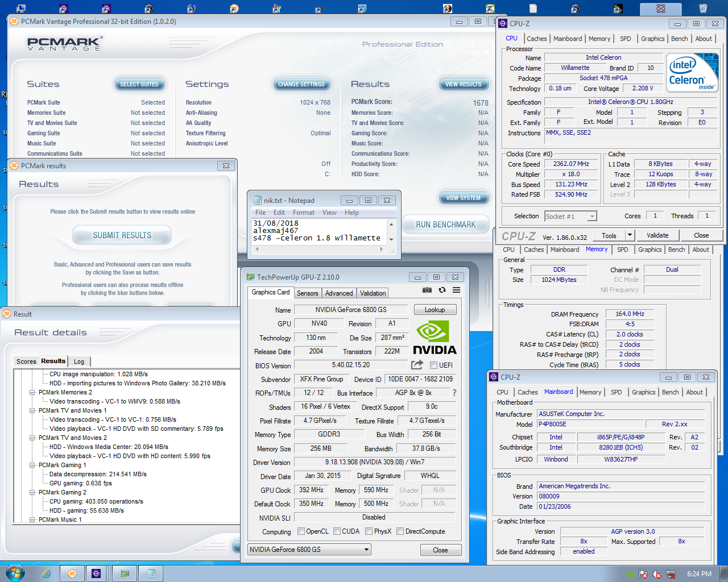Switch to GPU-Z Advanced tab
Viewport: 728px width, 582px height.
click(339, 293)
